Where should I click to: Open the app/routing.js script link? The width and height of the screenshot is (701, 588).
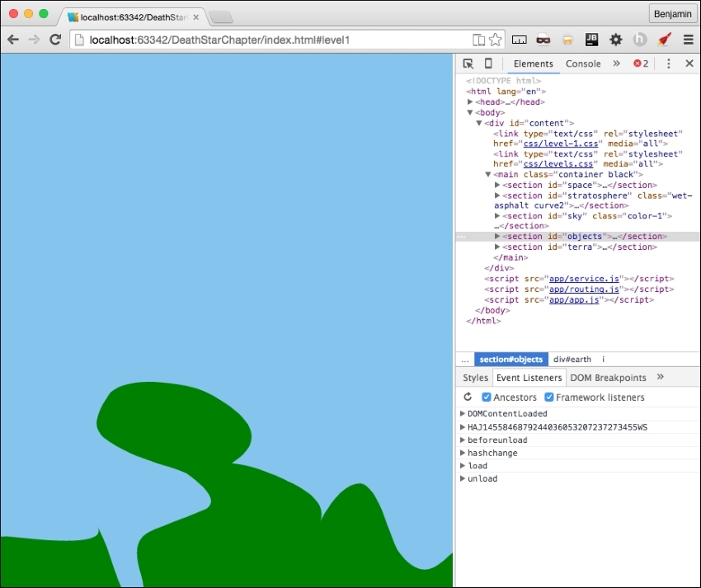585,289
